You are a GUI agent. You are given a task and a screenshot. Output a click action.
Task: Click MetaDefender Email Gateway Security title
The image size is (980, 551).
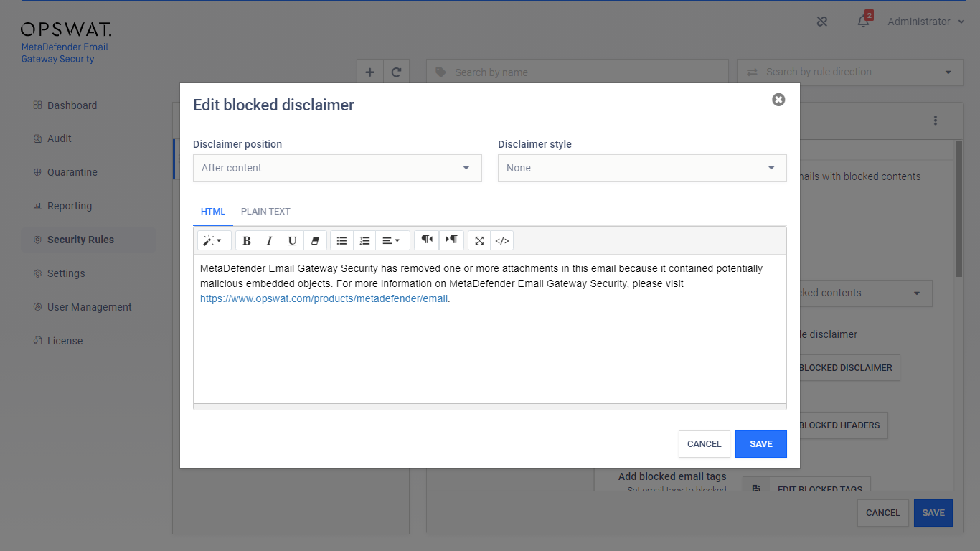coord(65,53)
